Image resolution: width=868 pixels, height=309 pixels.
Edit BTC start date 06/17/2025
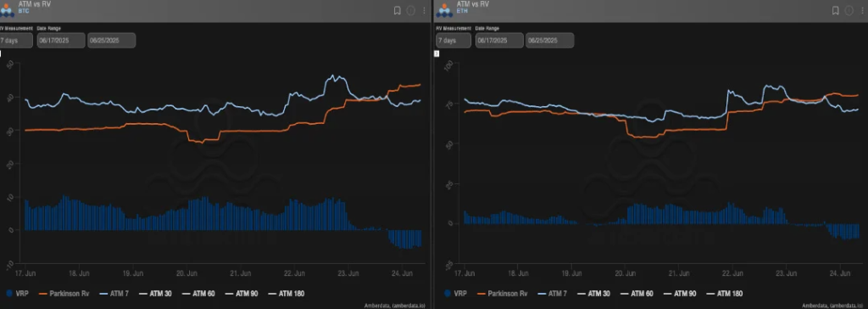(61, 41)
